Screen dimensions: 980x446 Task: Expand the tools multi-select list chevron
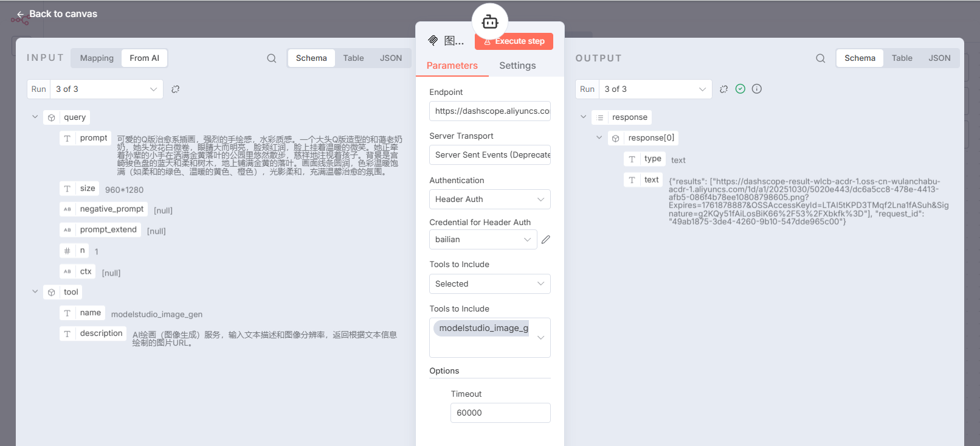point(540,338)
